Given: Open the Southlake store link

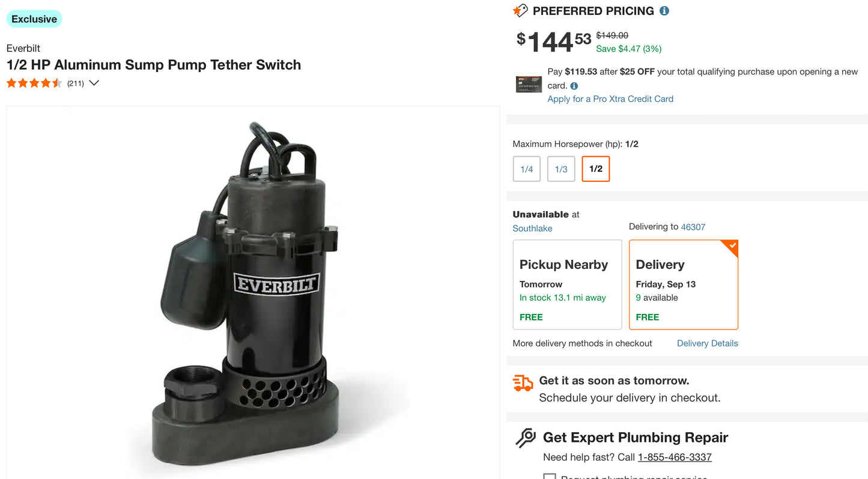Looking at the screenshot, I should (x=532, y=229).
